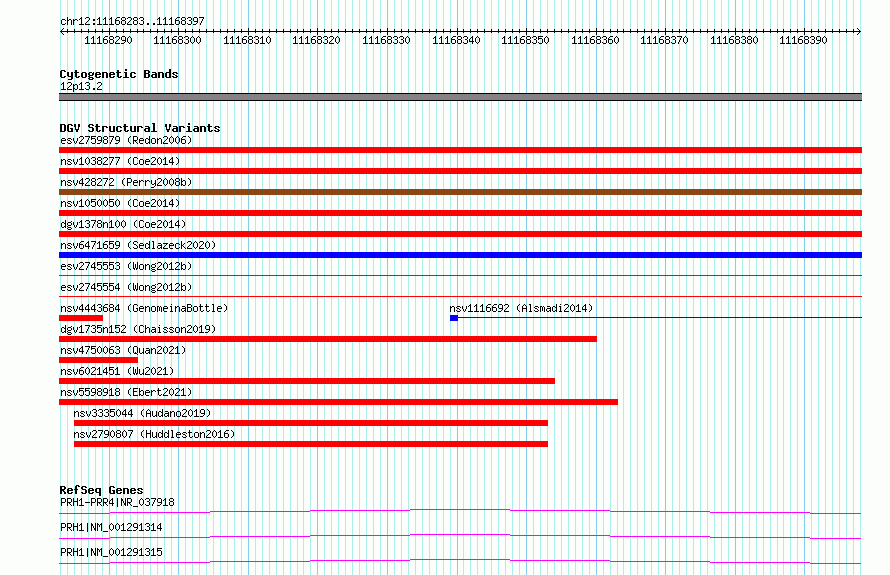Click the blue bar of nsv6471659
Image resolution: width=890 pixels, height=575 pixels.
coord(460,255)
